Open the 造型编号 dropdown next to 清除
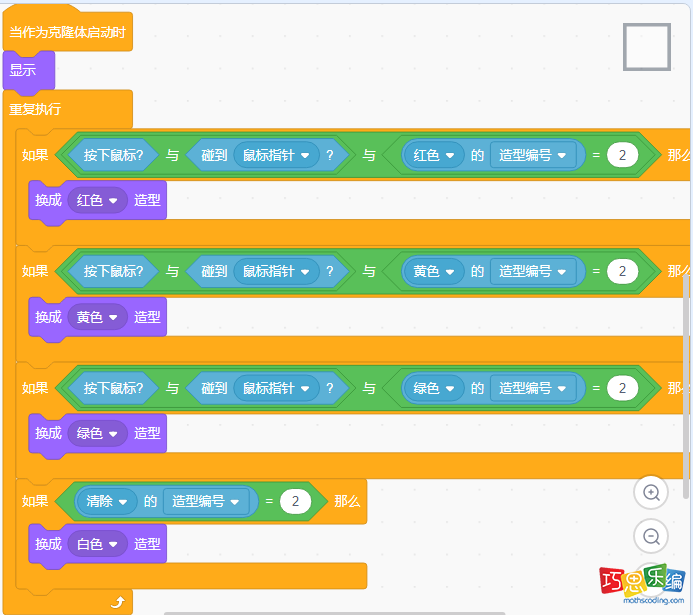 tap(207, 501)
